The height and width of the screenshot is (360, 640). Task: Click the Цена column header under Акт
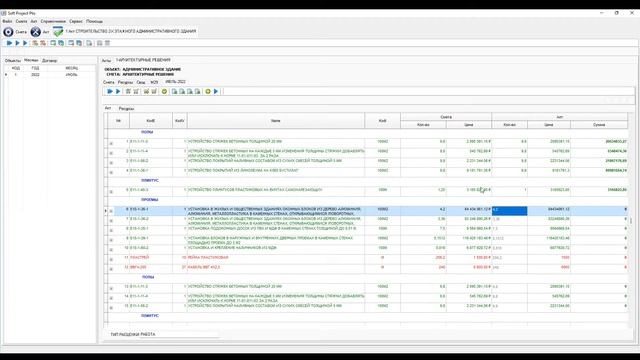(x=549, y=125)
